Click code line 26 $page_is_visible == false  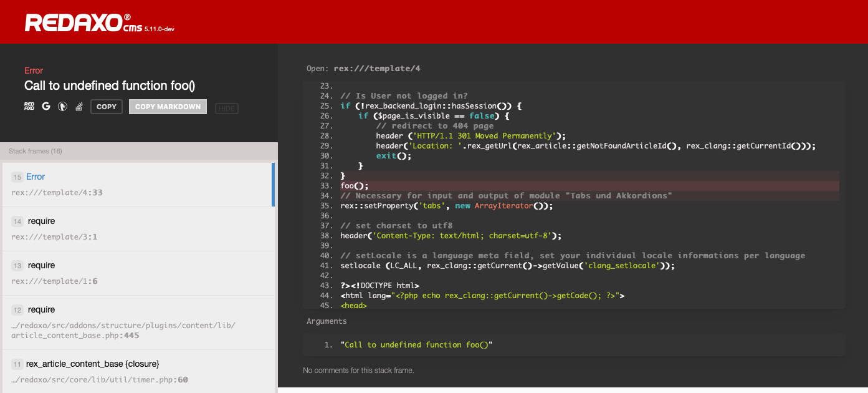pos(434,116)
